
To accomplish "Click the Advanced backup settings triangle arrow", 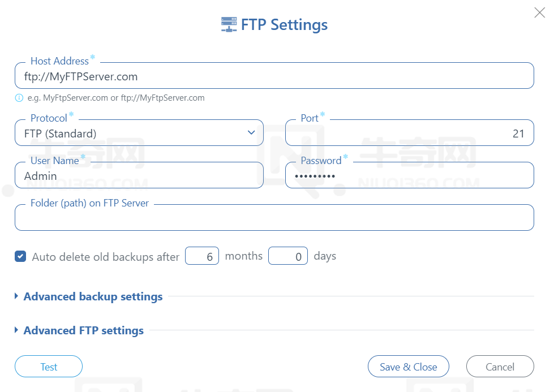I will [16, 296].
